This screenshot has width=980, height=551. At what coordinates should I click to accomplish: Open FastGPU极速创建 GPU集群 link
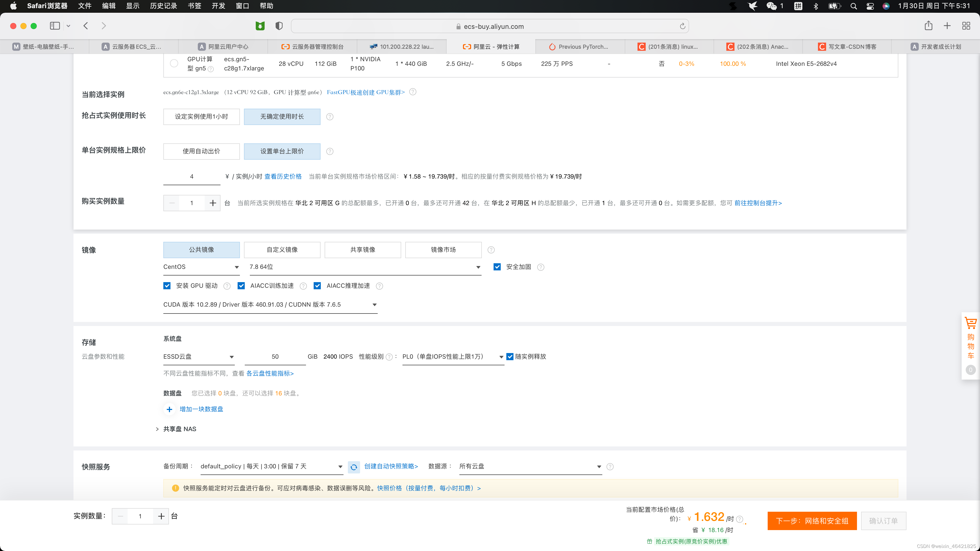click(366, 92)
